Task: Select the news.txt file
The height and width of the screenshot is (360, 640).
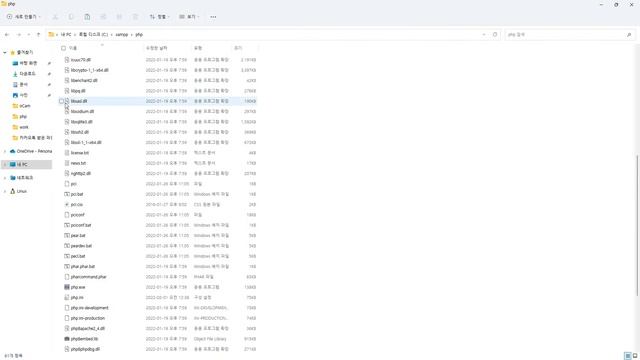Action: tap(78, 163)
